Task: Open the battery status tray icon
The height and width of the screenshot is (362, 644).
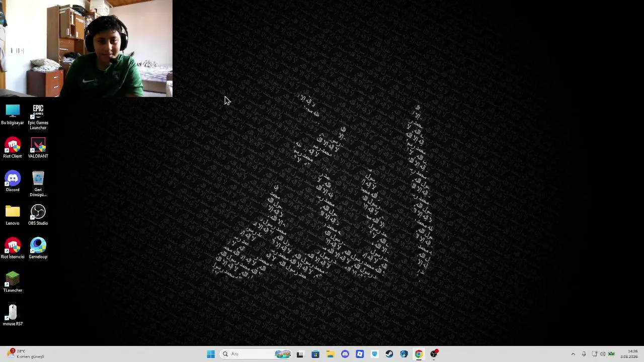Action: point(612,354)
